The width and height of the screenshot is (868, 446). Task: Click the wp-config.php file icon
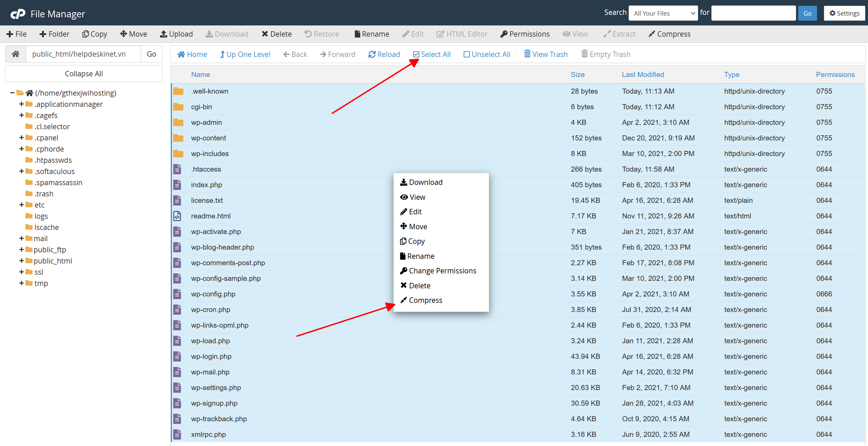coord(177,294)
